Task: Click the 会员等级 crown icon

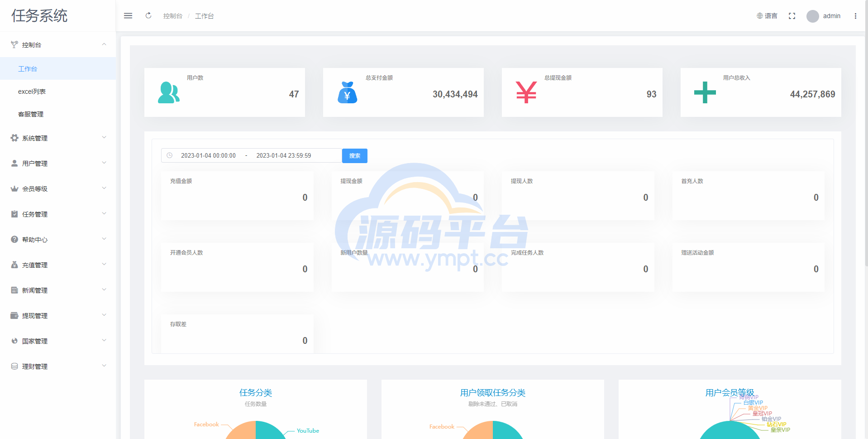Action: click(14, 188)
